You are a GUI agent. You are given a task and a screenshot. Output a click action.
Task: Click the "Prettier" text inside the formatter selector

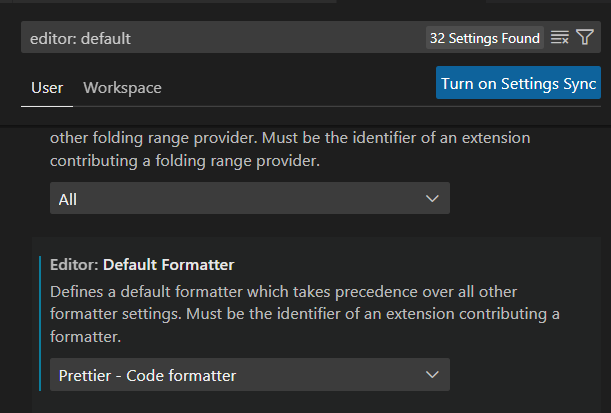[x=85, y=376]
